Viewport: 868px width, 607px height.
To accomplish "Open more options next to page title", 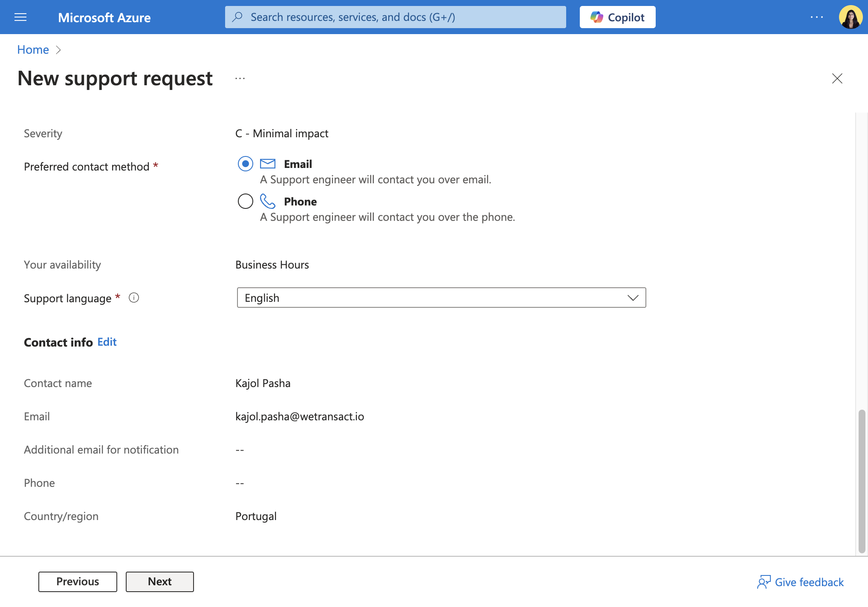I will coord(240,78).
